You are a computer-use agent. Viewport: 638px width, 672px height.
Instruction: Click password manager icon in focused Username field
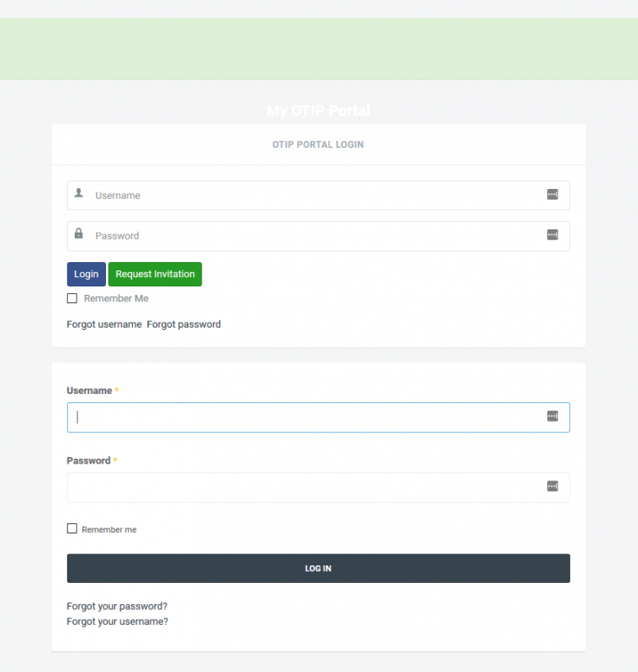(552, 416)
